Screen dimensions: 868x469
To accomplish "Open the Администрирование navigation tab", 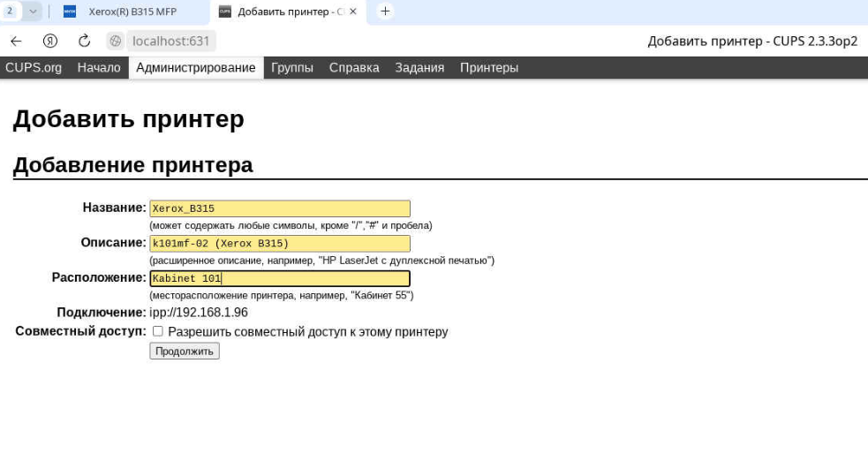I will [x=196, y=67].
